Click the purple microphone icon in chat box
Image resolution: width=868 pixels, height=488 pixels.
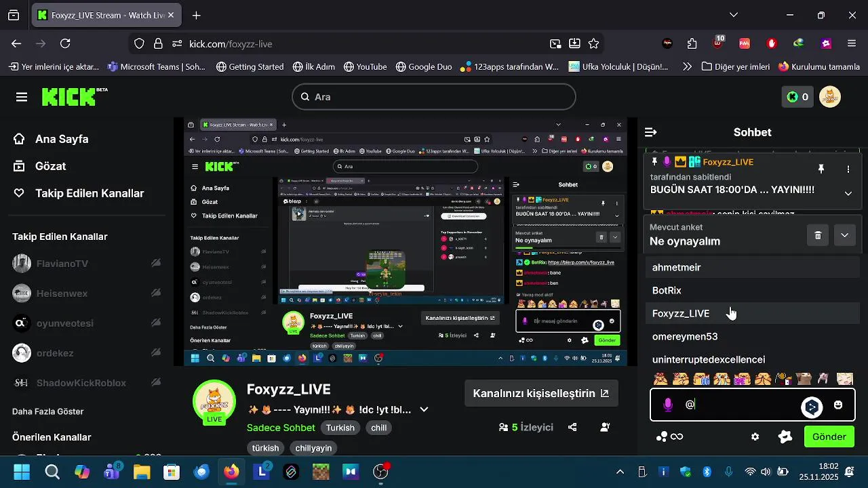pos(668,405)
